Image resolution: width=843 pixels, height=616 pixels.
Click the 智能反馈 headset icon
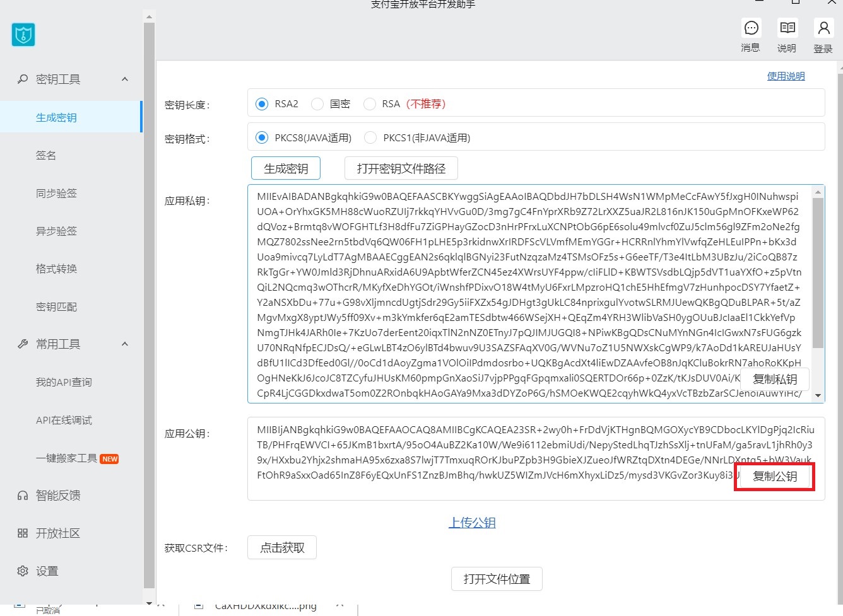pyautogui.click(x=23, y=496)
